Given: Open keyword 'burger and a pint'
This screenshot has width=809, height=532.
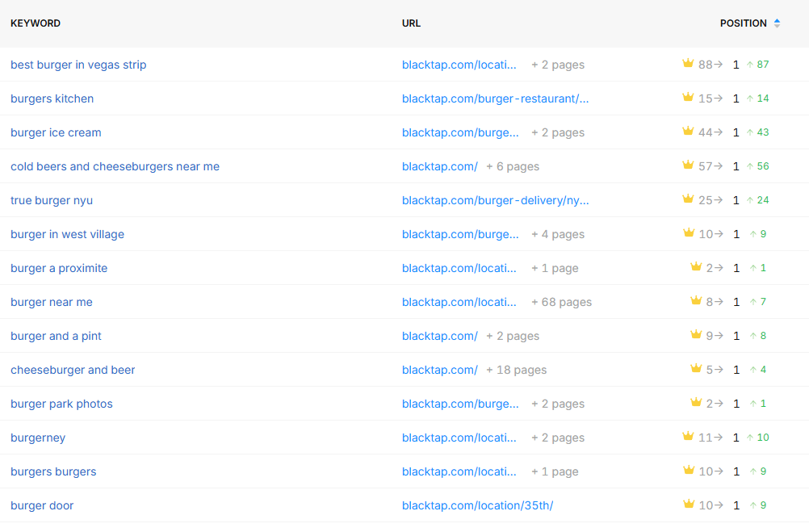Looking at the screenshot, I should (56, 336).
